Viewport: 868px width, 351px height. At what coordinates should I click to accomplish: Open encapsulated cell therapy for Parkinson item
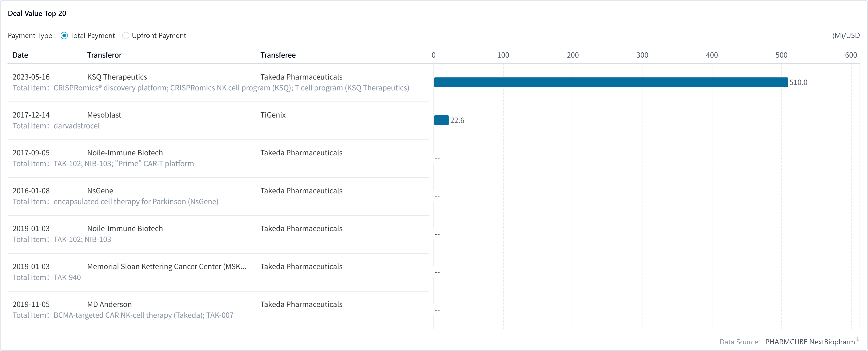(x=136, y=202)
